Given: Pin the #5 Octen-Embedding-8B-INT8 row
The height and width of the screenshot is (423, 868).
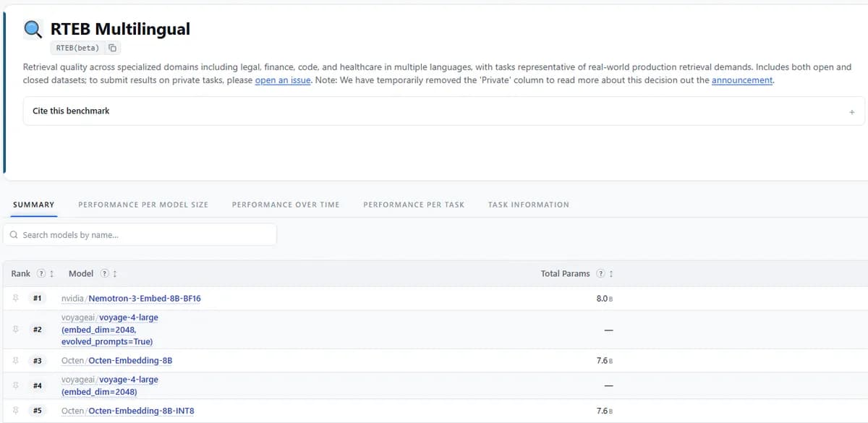Looking at the screenshot, I should (15, 410).
